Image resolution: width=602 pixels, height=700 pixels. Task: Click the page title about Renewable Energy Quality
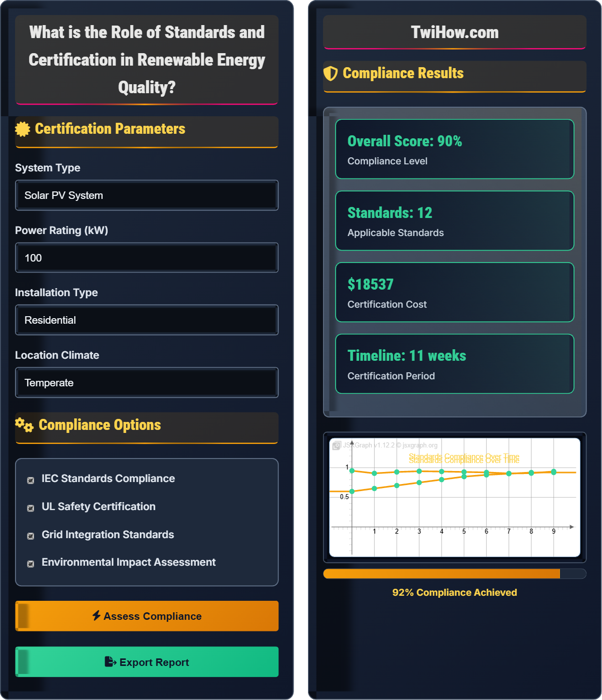click(147, 60)
